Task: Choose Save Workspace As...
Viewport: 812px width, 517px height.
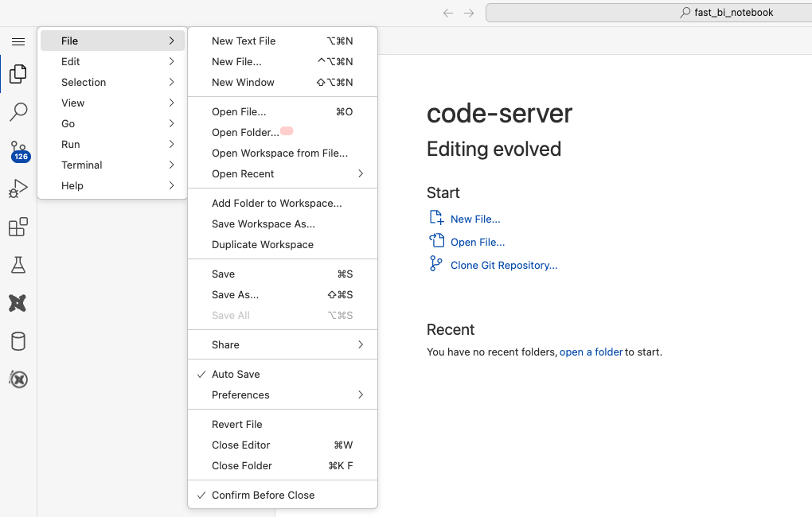Action: tap(283, 224)
